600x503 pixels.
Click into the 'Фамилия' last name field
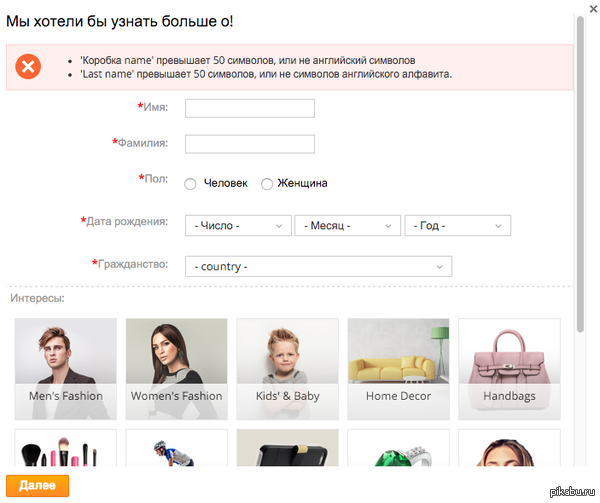tap(250, 144)
